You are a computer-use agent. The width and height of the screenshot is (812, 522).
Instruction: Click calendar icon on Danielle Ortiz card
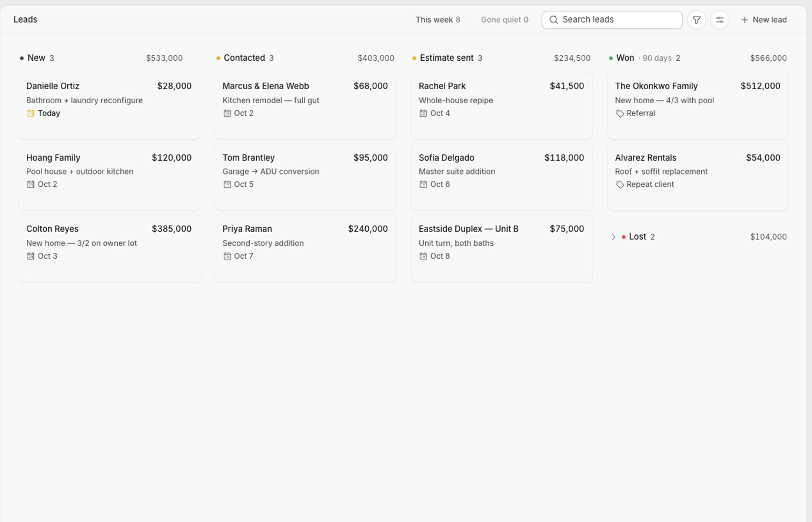coord(31,113)
